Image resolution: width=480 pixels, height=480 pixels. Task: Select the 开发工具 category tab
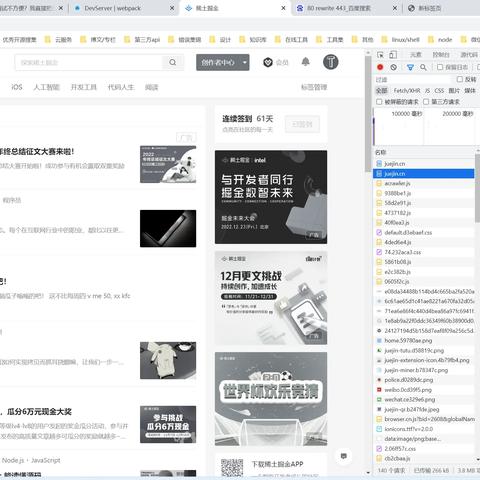pos(84,87)
